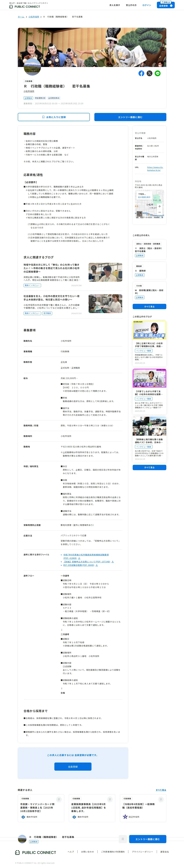
Task: Click the first blog photo of a man at desk
Action: pyautogui.click(x=105, y=272)
